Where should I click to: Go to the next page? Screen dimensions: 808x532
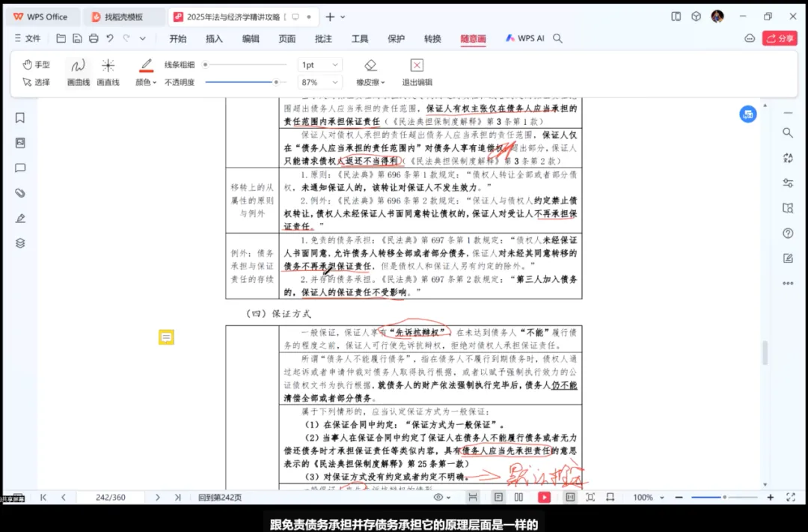point(158,498)
